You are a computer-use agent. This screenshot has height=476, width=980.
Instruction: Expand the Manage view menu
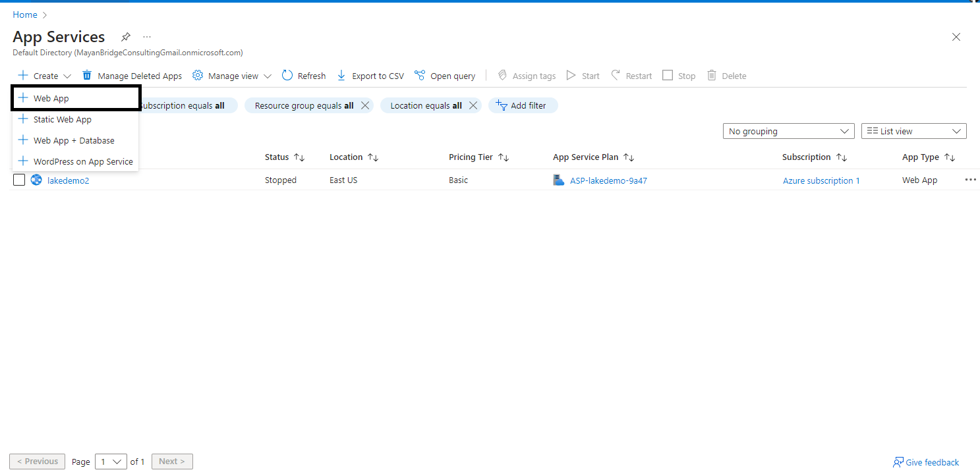[232, 76]
